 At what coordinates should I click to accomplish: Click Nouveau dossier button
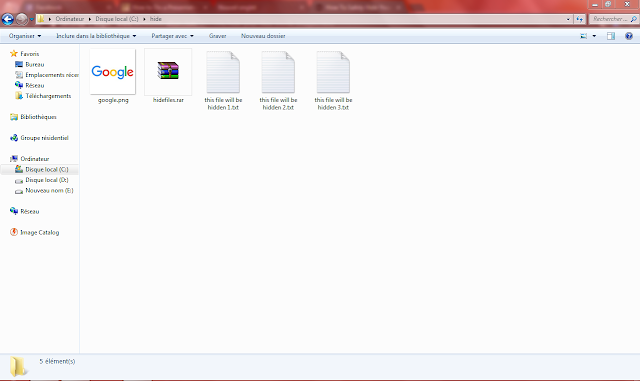click(263, 36)
